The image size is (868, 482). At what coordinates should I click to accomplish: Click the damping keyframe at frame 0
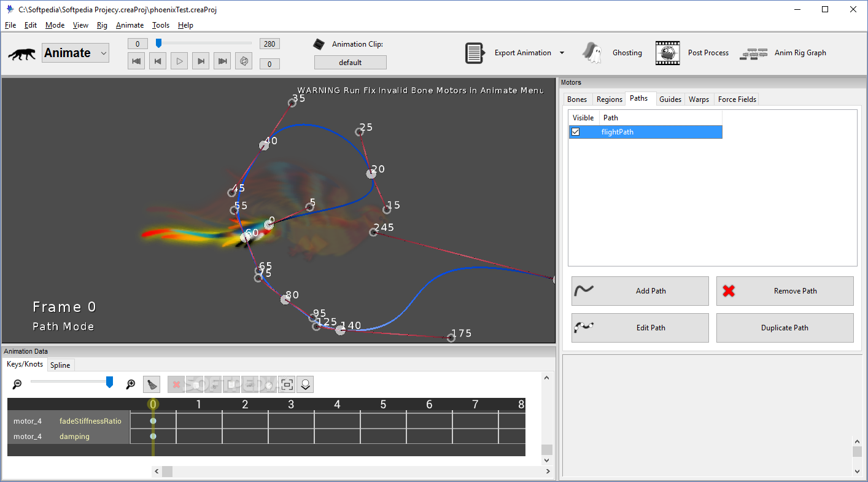pos(153,436)
